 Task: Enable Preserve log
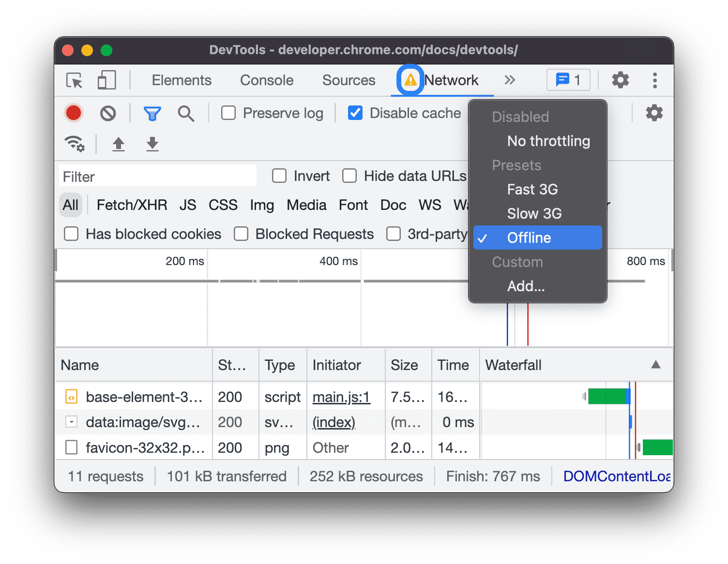[x=228, y=113]
